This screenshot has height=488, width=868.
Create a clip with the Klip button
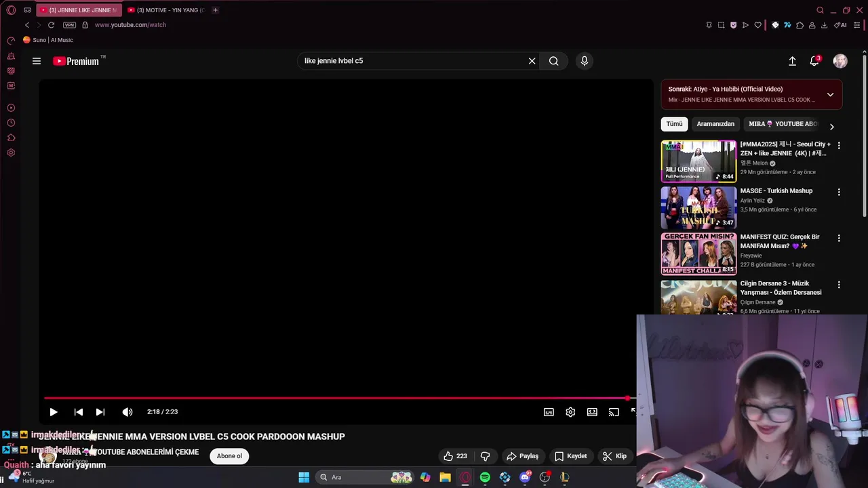614,456
